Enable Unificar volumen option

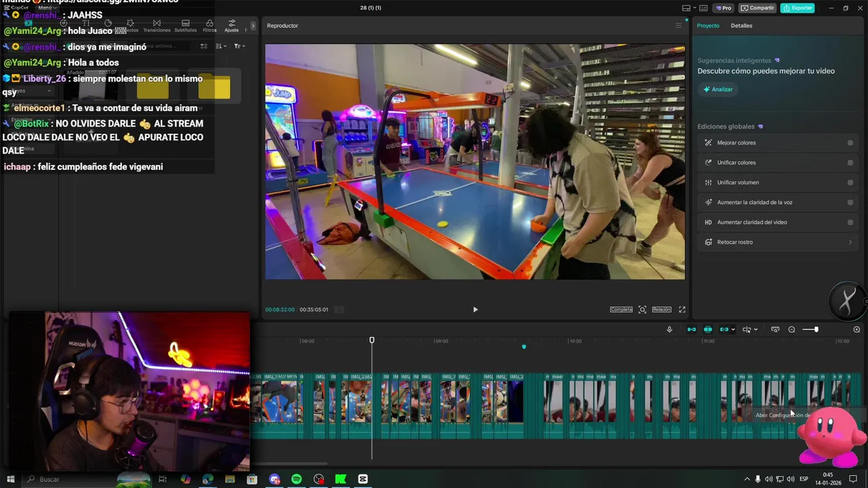click(850, 182)
